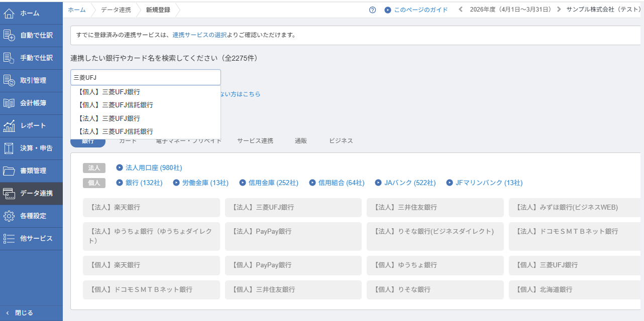Click play icon next to 信用金庫
This screenshot has width=644, height=321.
(x=243, y=183)
